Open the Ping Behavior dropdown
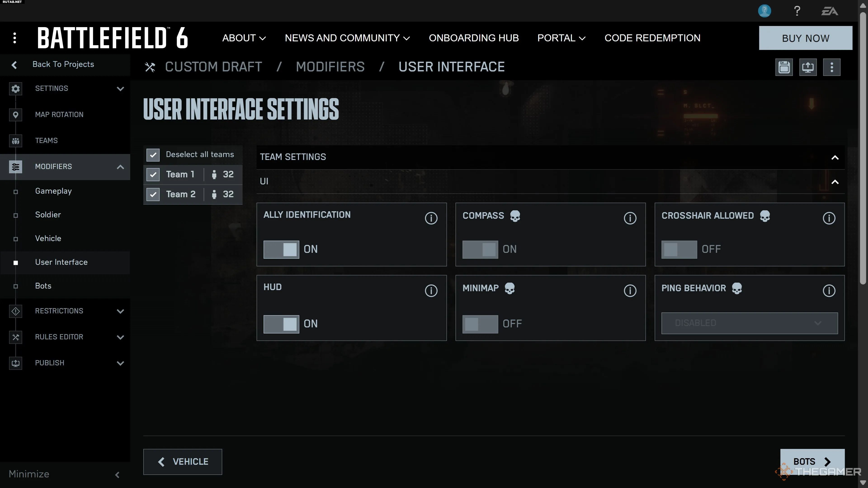The image size is (868, 488). [x=749, y=323]
